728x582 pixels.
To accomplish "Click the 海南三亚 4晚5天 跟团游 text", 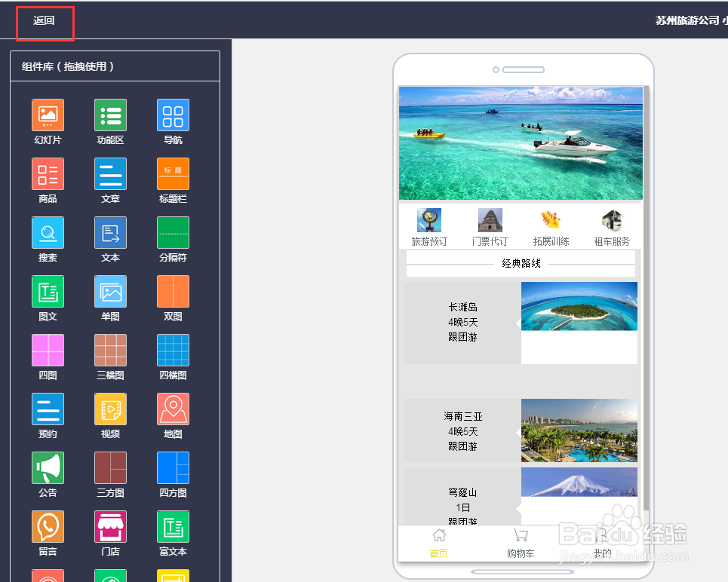I will pyautogui.click(x=463, y=431).
